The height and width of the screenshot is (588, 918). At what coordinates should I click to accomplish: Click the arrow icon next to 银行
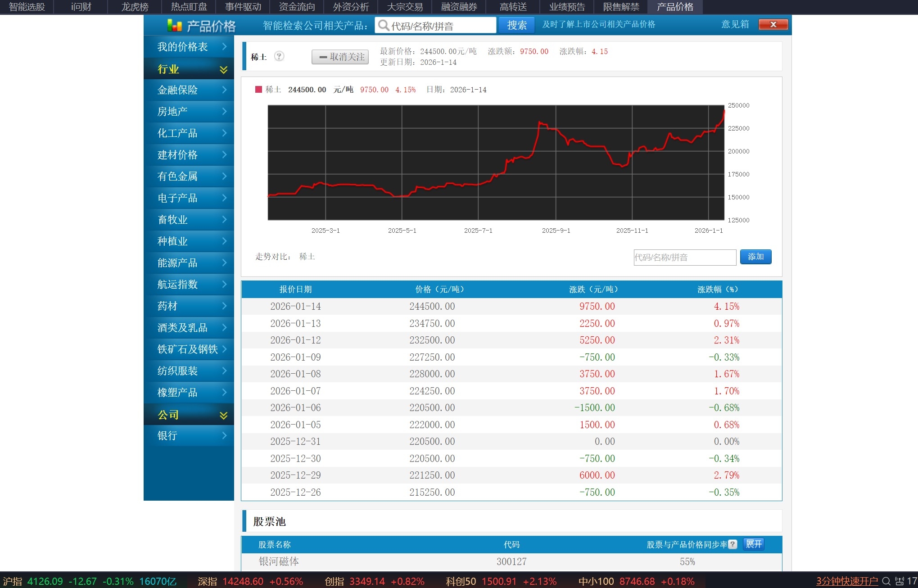(224, 435)
